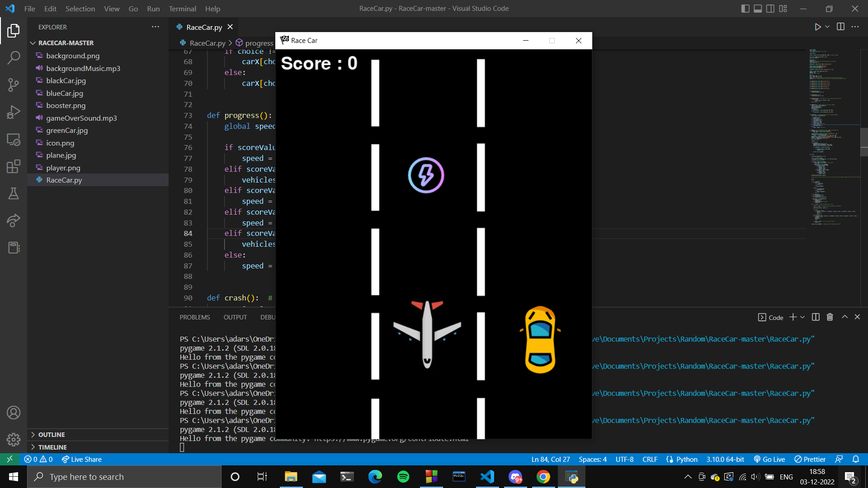868x488 pixels.
Task: Open the Source Control view
Action: click(14, 84)
